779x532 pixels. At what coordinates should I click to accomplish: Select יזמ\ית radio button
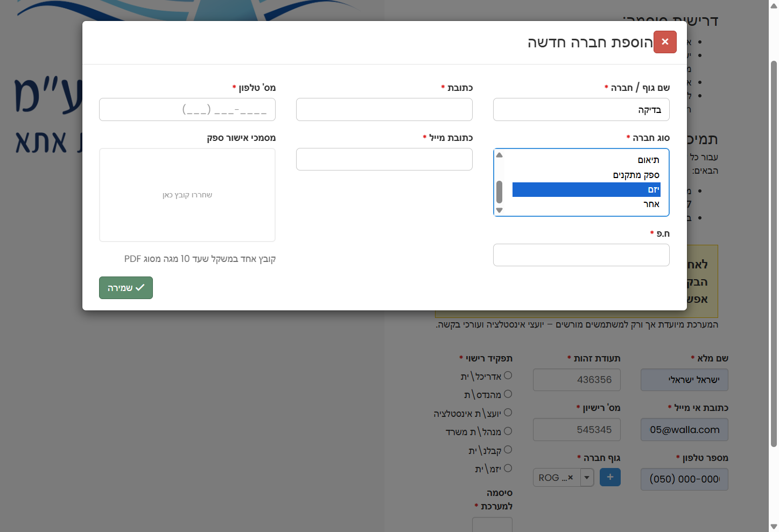508,469
